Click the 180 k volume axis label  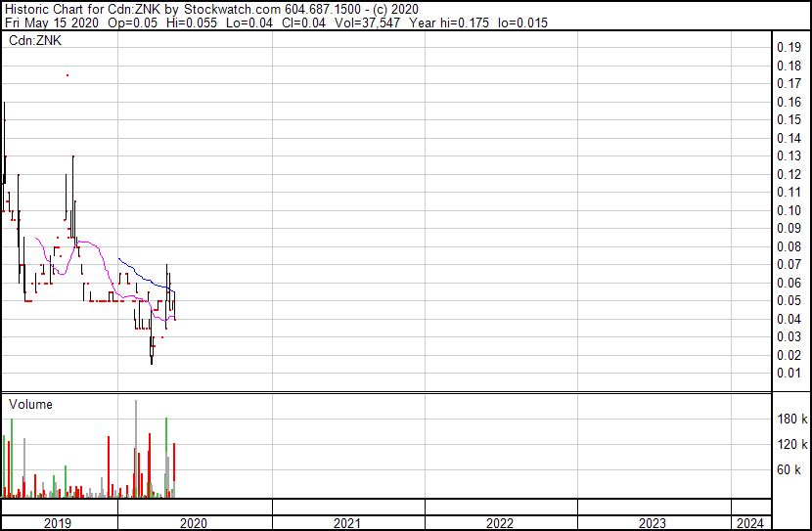coord(791,420)
